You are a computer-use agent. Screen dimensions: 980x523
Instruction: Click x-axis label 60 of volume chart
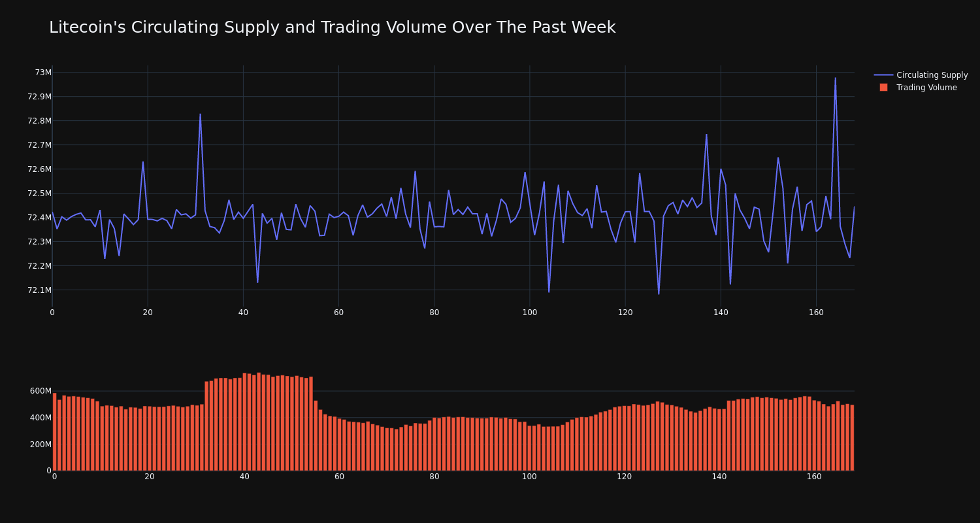[x=340, y=477]
